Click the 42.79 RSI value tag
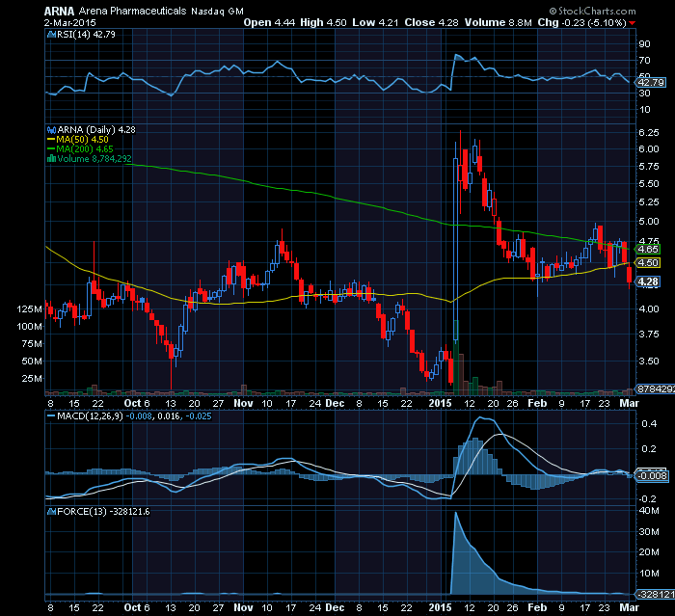The height and width of the screenshot is (616, 675). pos(651,82)
